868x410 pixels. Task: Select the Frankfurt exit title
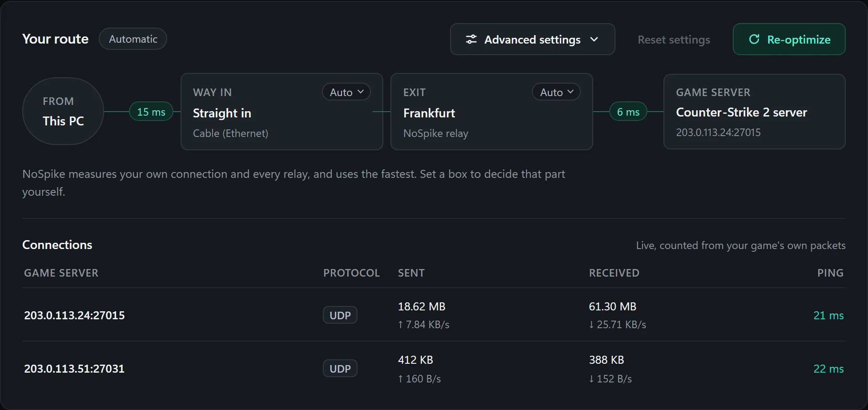429,113
